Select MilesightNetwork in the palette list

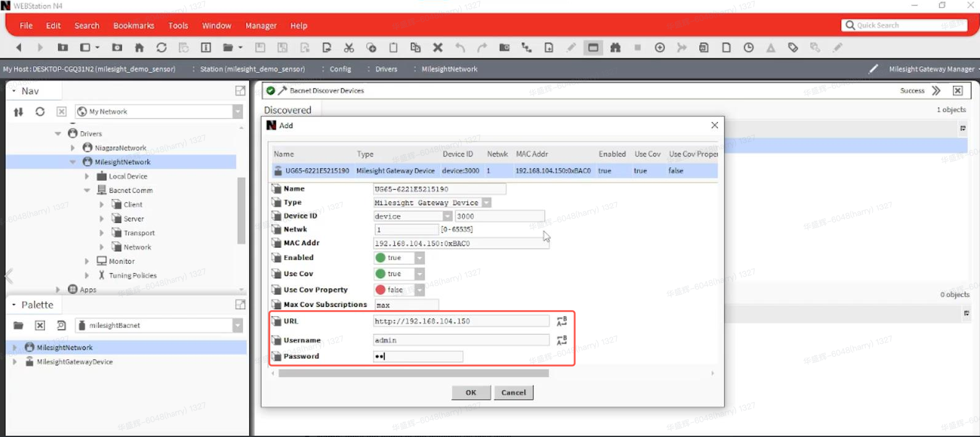[x=65, y=348]
